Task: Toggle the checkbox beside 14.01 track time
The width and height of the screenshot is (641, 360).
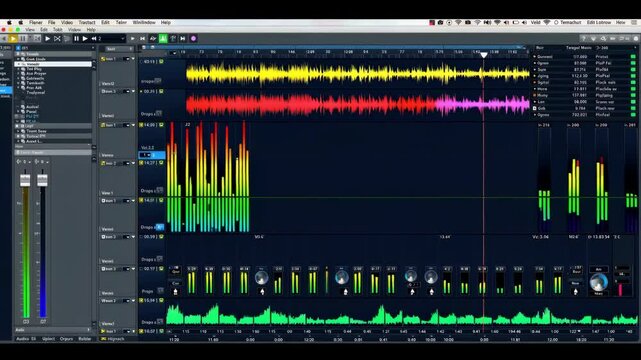Action: coord(141,200)
